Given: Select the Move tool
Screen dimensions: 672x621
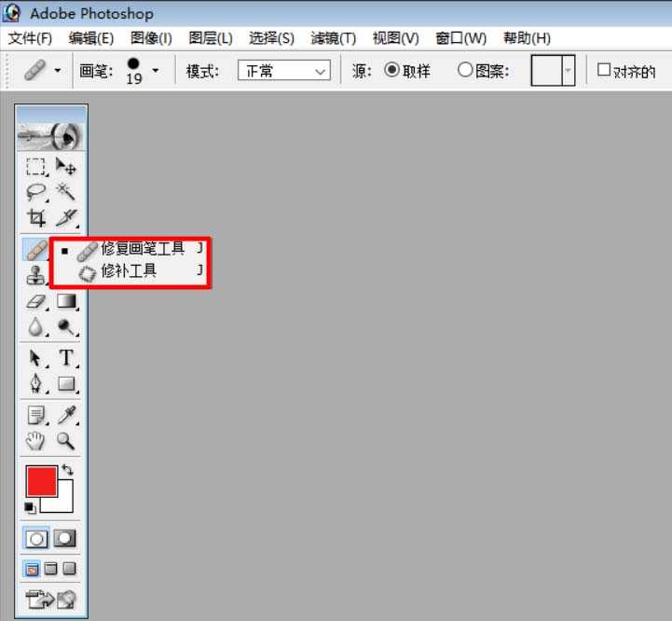Looking at the screenshot, I should tap(65, 167).
